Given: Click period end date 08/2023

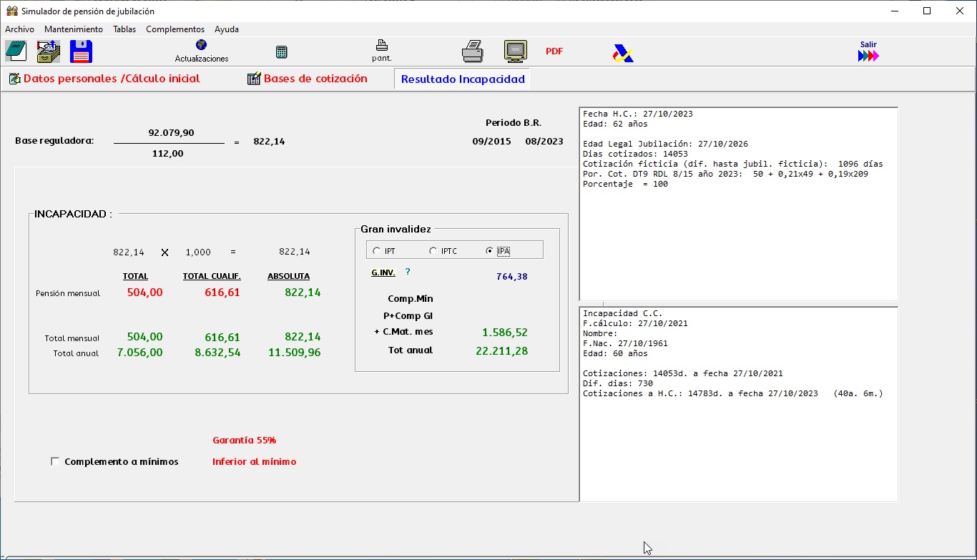Looking at the screenshot, I should click(x=544, y=142).
